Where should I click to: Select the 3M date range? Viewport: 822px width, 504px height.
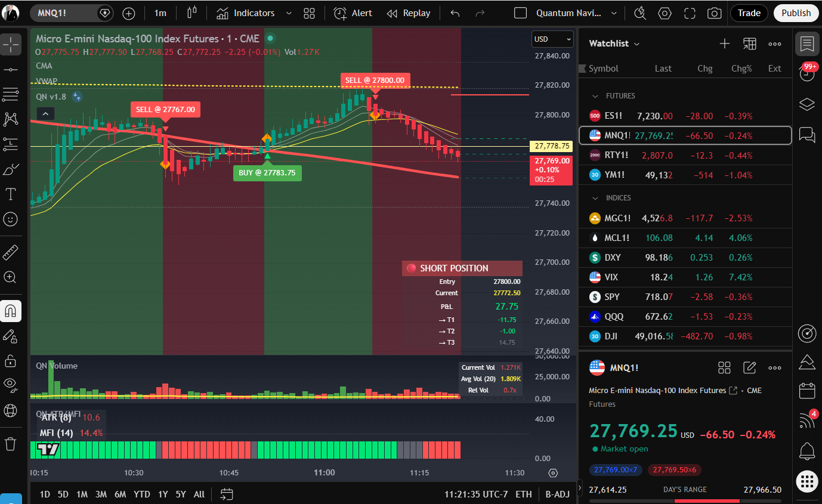(101, 494)
